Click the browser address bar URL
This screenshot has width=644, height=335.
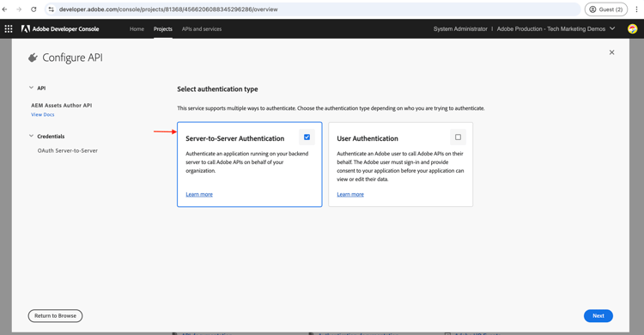(x=168, y=9)
